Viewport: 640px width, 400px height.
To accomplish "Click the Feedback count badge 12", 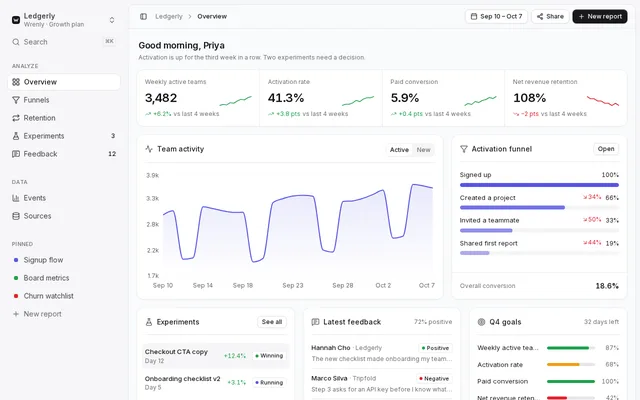I will 112,154.
